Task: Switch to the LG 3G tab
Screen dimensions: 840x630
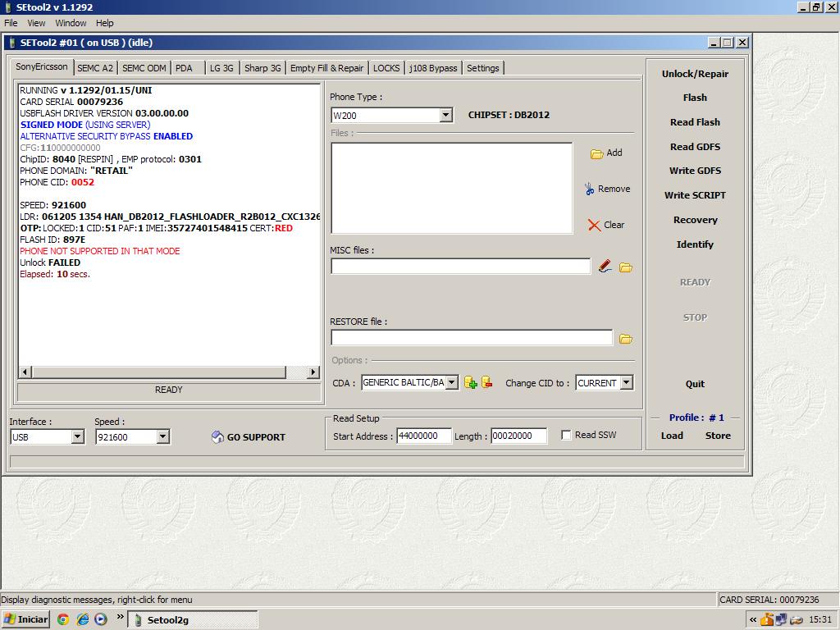Action: (221, 68)
